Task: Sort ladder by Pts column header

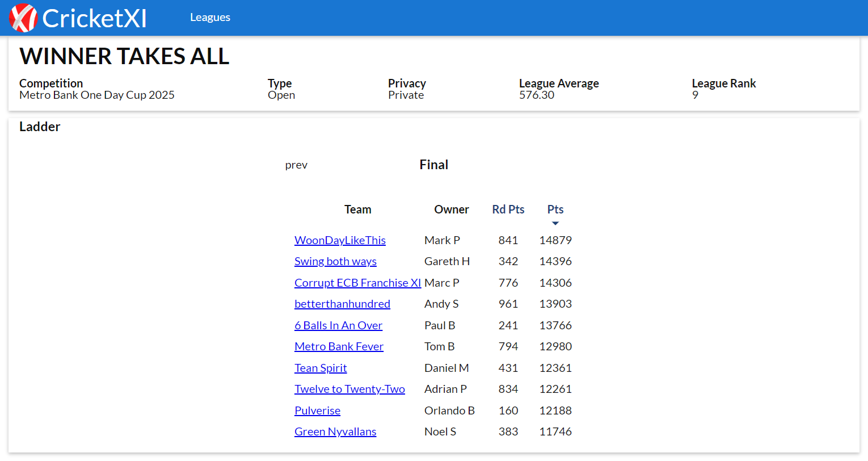Action: click(555, 209)
